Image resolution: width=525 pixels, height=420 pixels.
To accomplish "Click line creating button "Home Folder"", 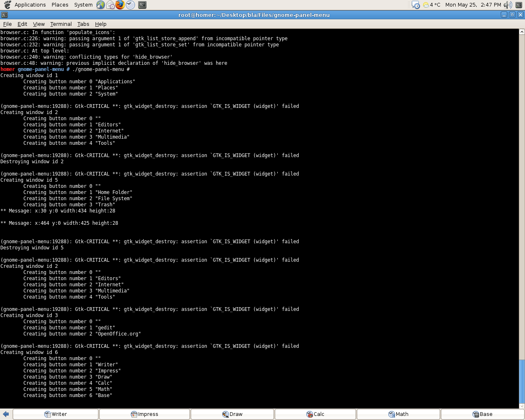I will pos(78,192).
